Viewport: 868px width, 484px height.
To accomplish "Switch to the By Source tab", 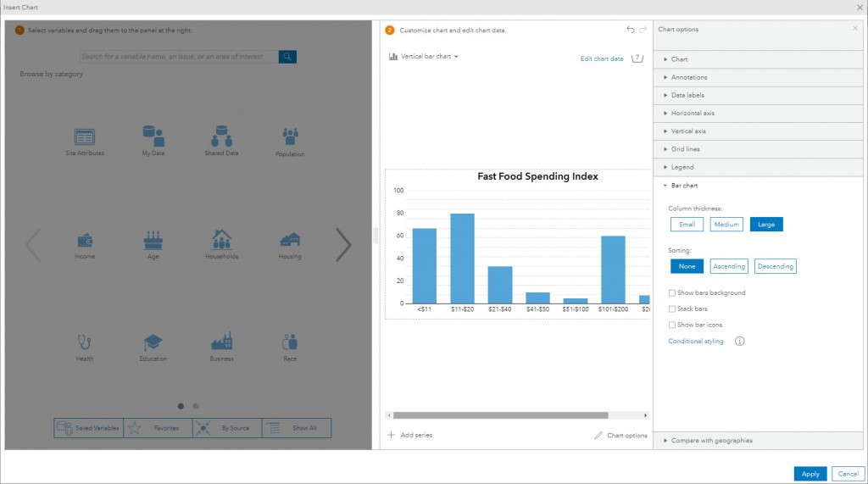I will pyautogui.click(x=227, y=428).
